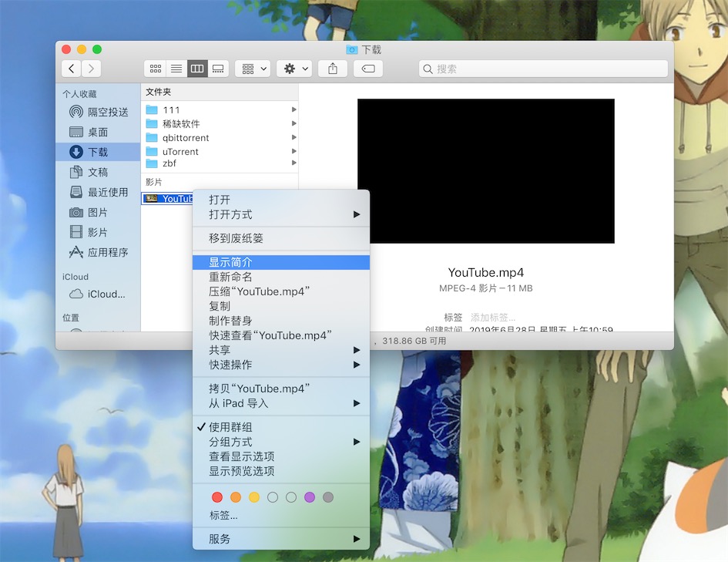Toggle the checked 使用群组 option
The width and height of the screenshot is (728, 562).
pos(281,427)
